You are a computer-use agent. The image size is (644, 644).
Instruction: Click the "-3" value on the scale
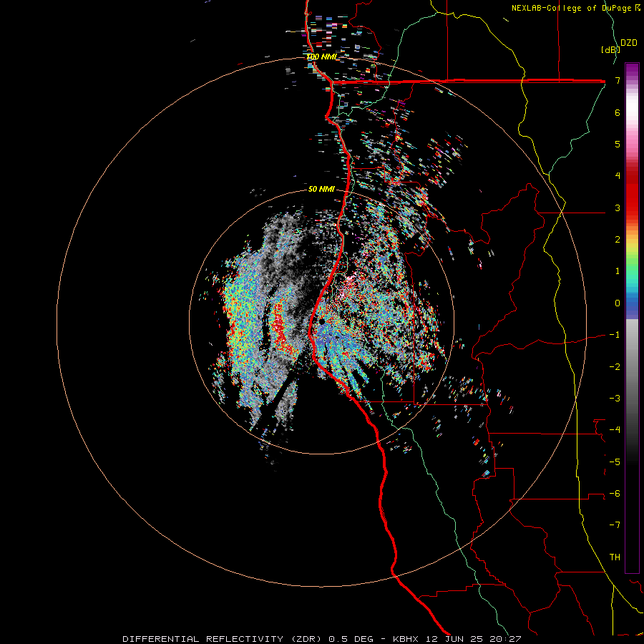pos(615,399)
